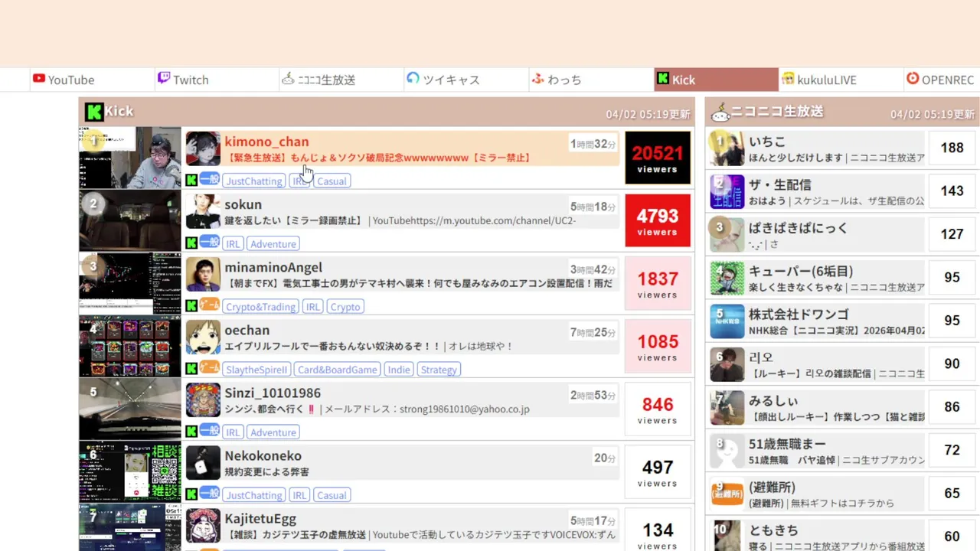Open いちこ's avatar in Niconico list
Image resolution: width=980 pixels, height=551 pixels.
[x=727, y=148]
